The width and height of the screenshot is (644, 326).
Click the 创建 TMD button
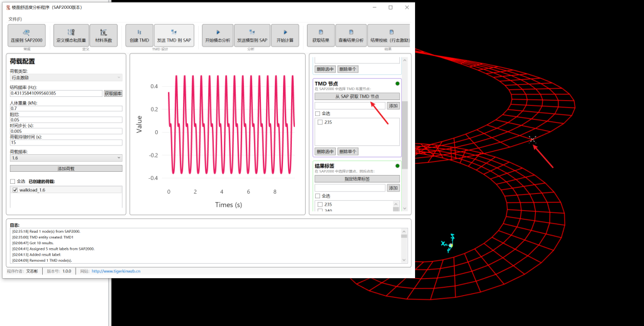pyautogui.click(x=139, y=35)
